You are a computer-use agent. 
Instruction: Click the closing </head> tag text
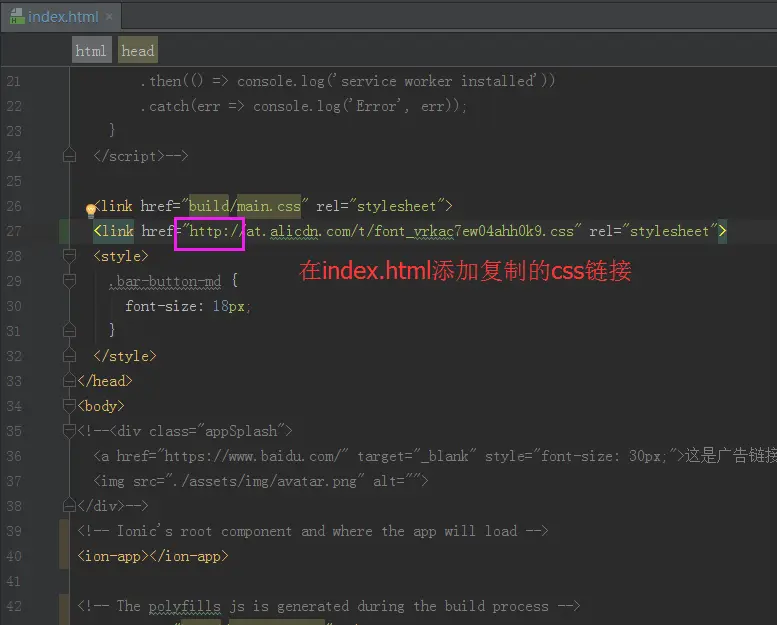(105, 381)
